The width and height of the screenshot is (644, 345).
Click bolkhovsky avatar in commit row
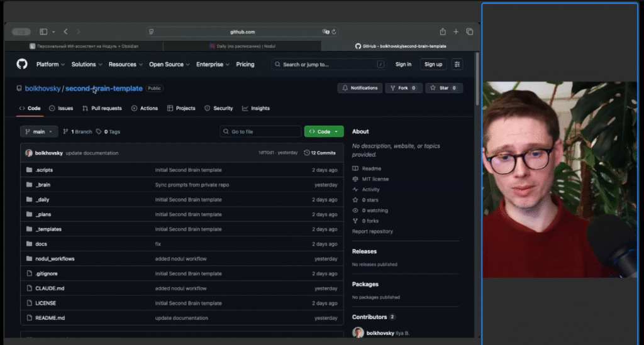(x=29, y=153)
